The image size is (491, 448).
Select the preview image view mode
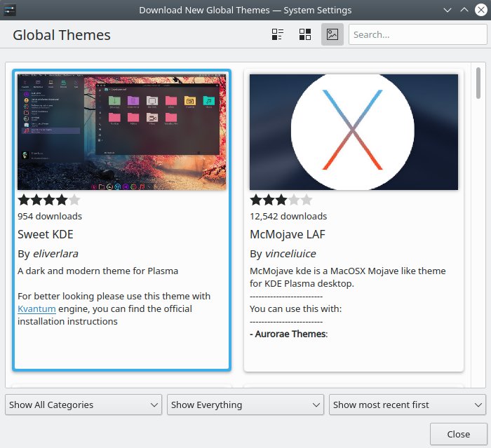[332, 34]
